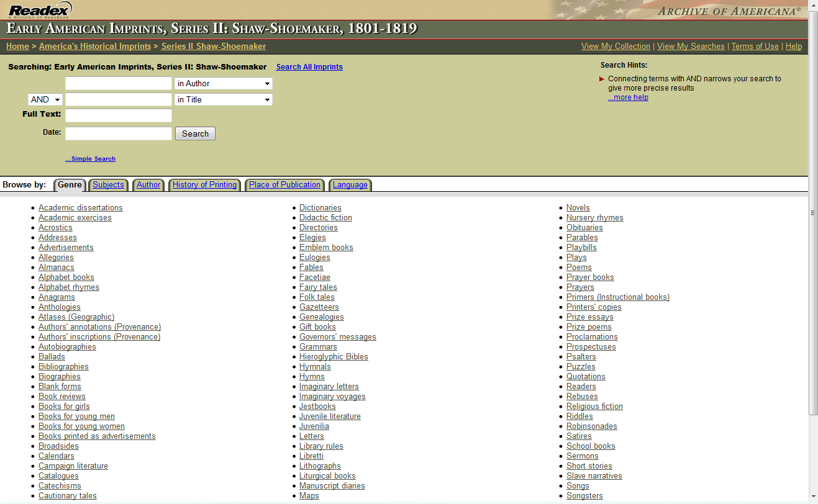This screenshot has height=504, width=818.
Task: Switch to the Language browse tab
Action: point(350,185)
